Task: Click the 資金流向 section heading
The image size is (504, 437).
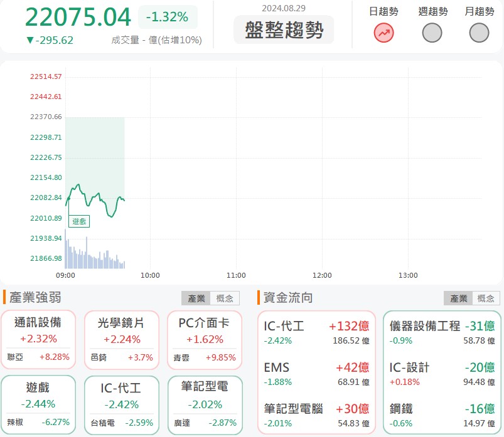Action: coord(288,297)
